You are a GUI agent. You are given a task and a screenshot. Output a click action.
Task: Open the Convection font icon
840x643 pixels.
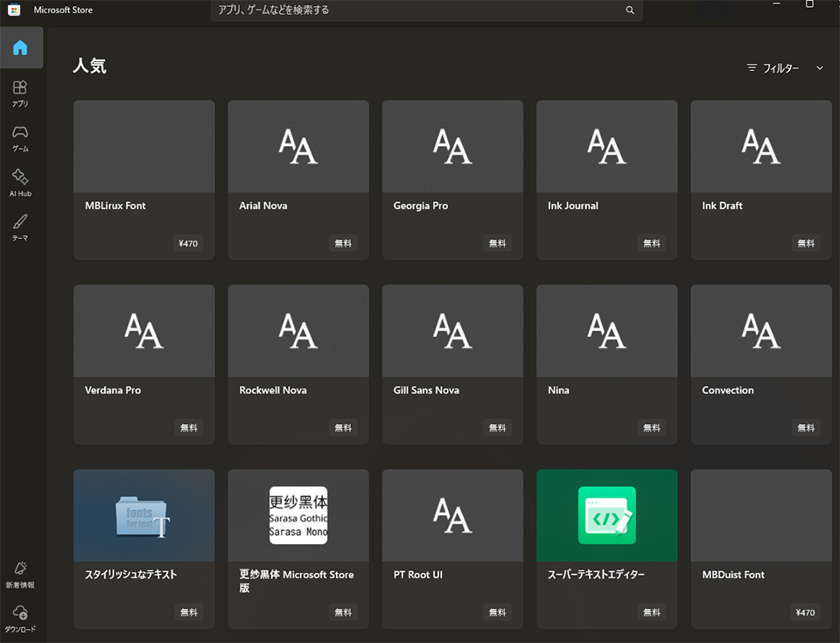point(761,331)
